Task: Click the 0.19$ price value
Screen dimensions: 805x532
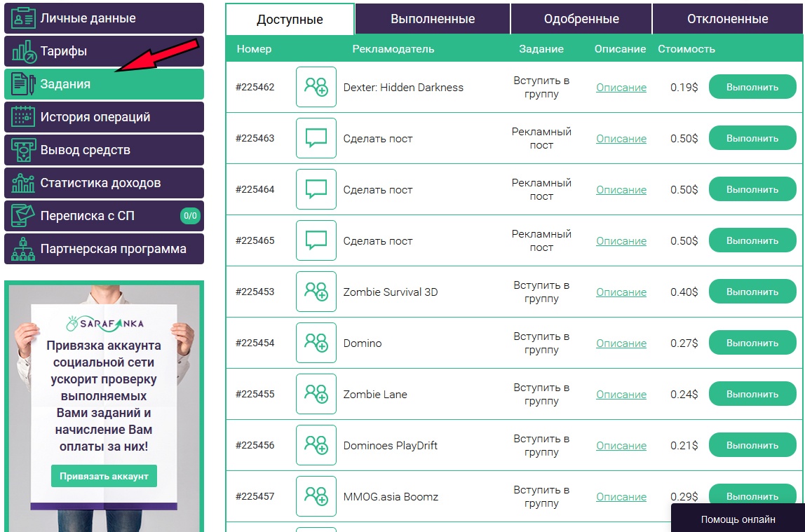Action: click(x=684, y=88)
